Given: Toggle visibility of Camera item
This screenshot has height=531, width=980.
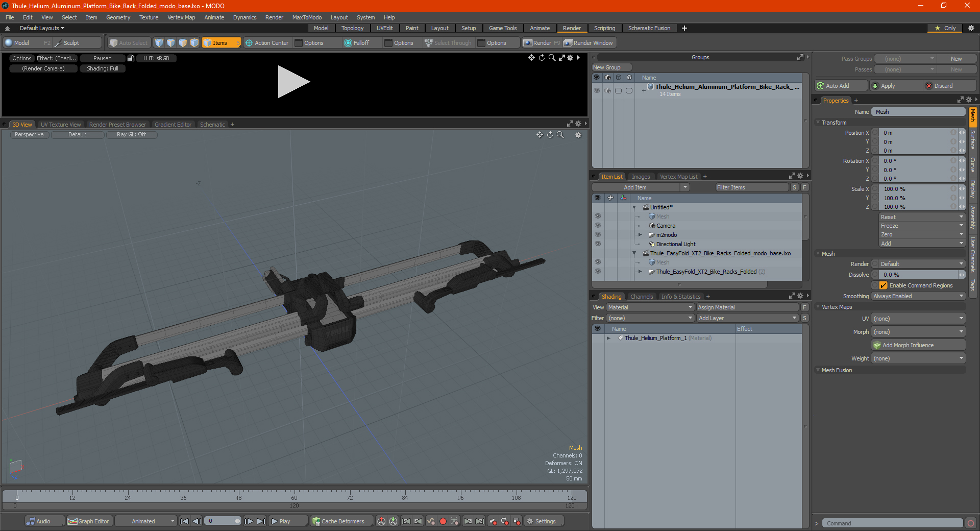Looking at the screenshot, I should tap(598, 226).
